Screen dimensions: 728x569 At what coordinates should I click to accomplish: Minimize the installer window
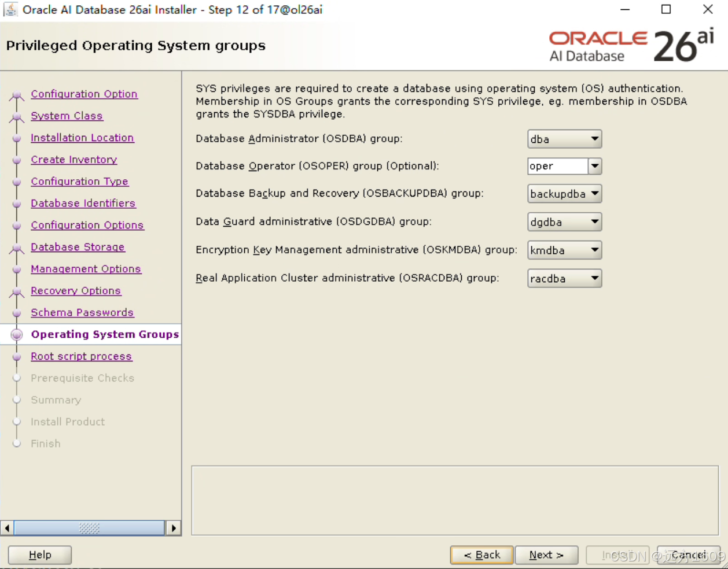625,9
